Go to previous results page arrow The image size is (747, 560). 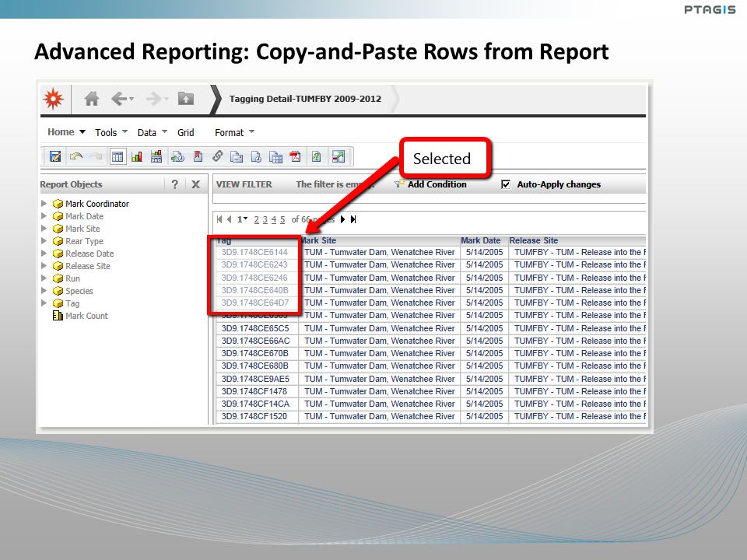coord(229,219)
